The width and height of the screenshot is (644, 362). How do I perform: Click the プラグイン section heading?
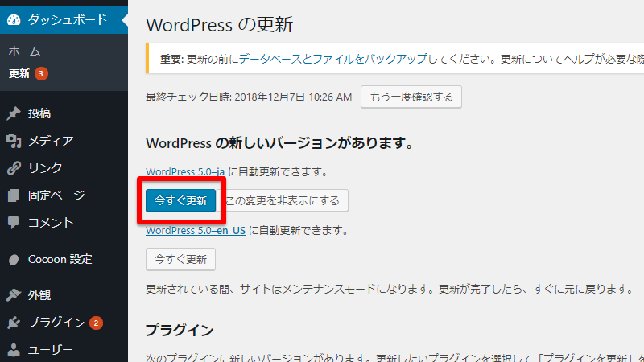[x=180, y=331]
